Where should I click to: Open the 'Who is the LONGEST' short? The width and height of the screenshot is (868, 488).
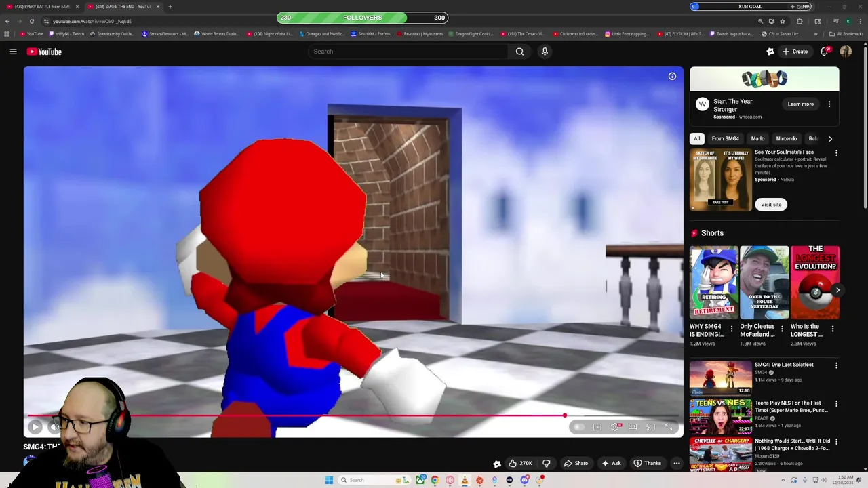[815, 283]
